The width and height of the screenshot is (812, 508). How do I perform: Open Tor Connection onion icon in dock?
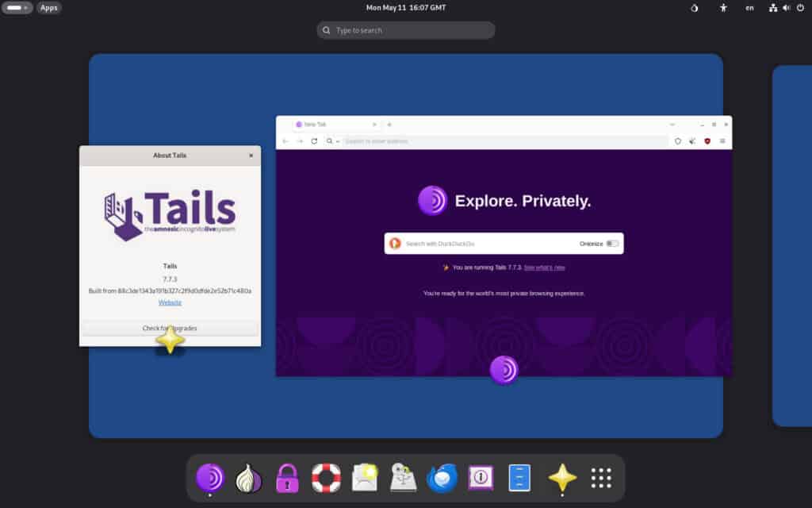click(x=248, y=477)
